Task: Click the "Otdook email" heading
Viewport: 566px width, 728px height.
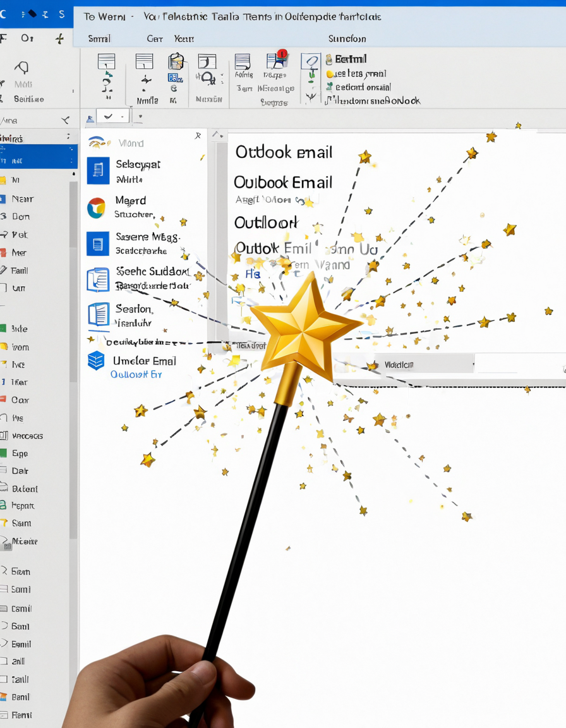Action: click(x=284, y=152)
